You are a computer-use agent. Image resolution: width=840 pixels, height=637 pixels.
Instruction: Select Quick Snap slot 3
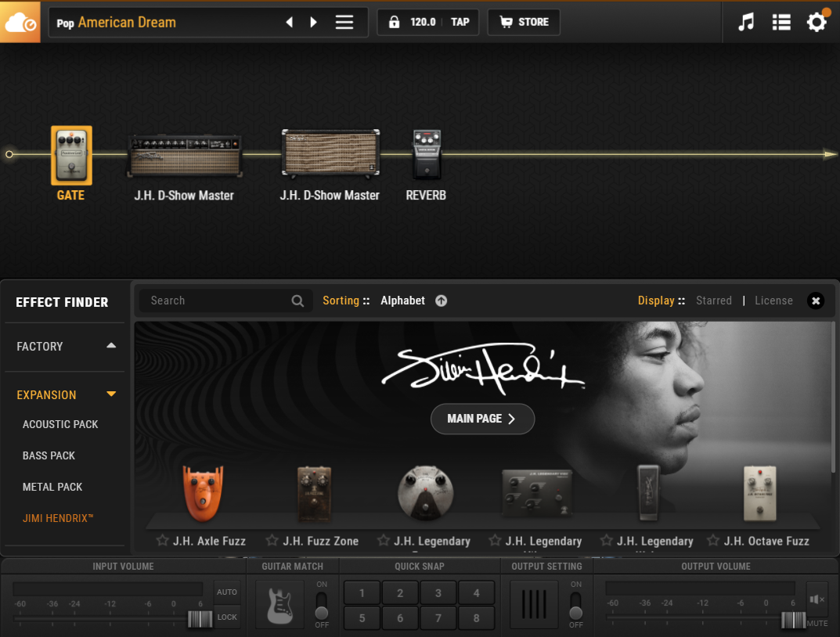coord(438,593)
